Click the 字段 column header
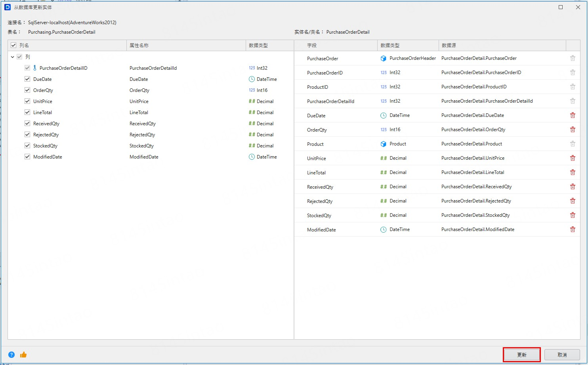This screenshot has height=365, width=588. tap(312, 46)
